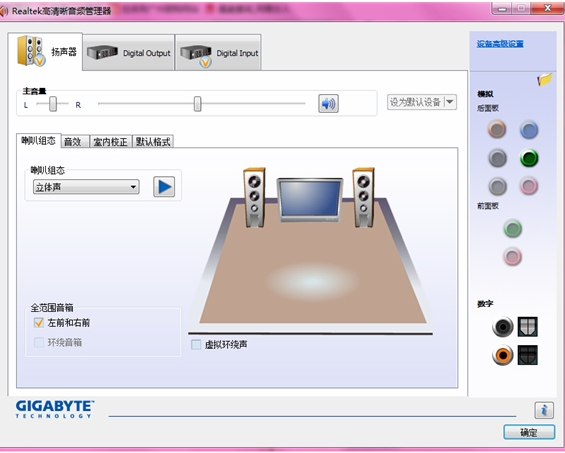Image resolution: width=565 pixels, height=453 pixels.
Task: Click the monitor in the room view
Action: pos(310,200)
